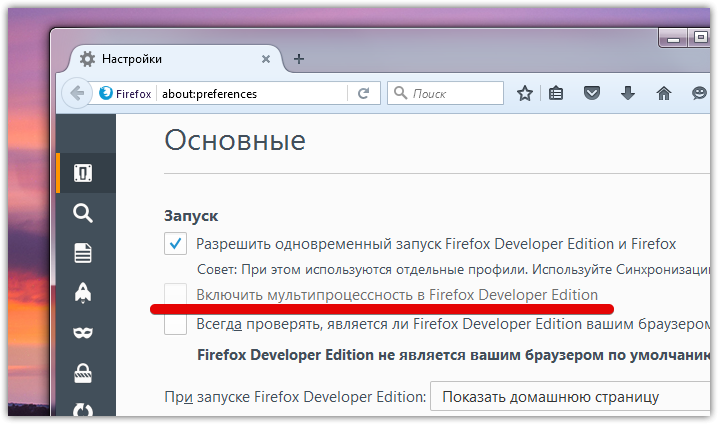Show bookmarks list toolbar icon
This screenshot has width=718, height=424.
click(556, 93)
